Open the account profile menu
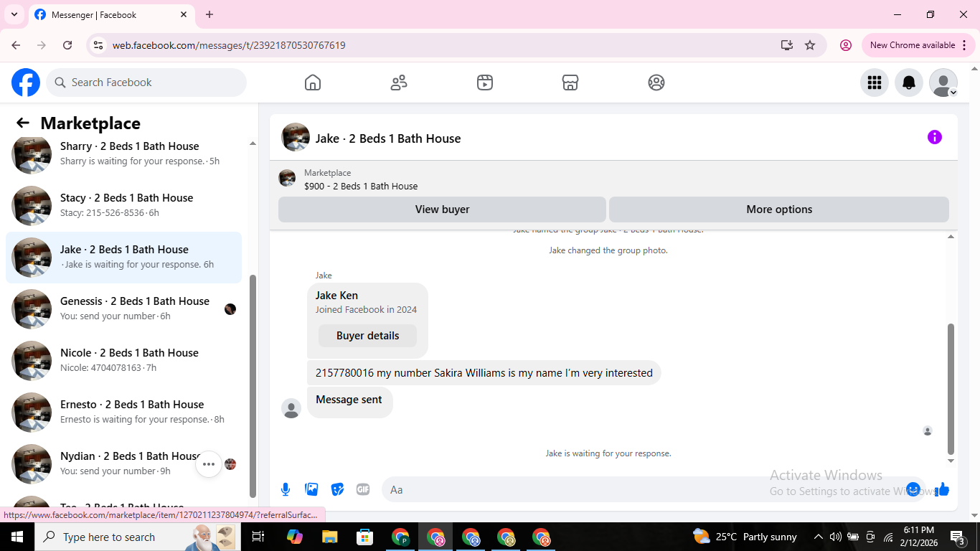The image size is (980, 551). pyautogui.click(x=943, y=83)
